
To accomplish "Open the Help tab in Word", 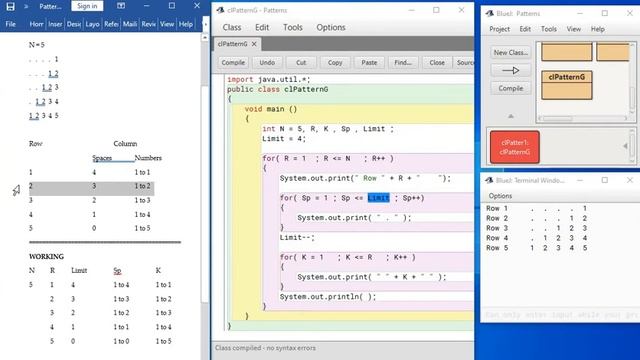I will pos(186,24).
